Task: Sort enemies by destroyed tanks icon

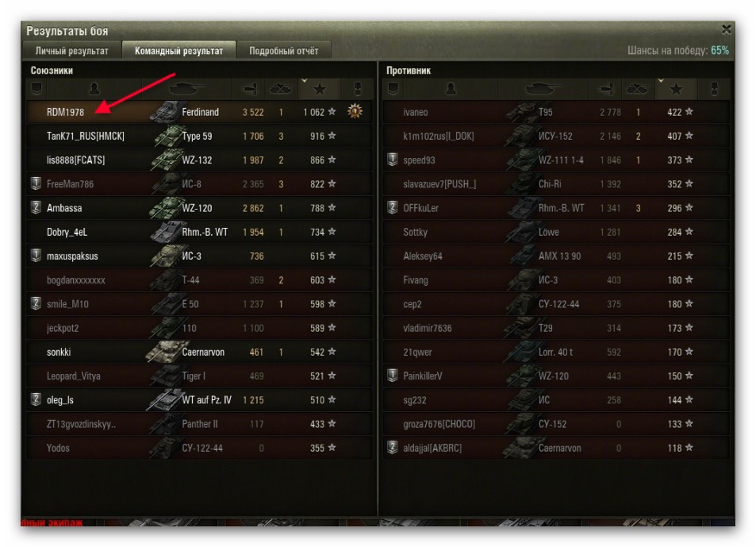Action: (x=636, y=89)
